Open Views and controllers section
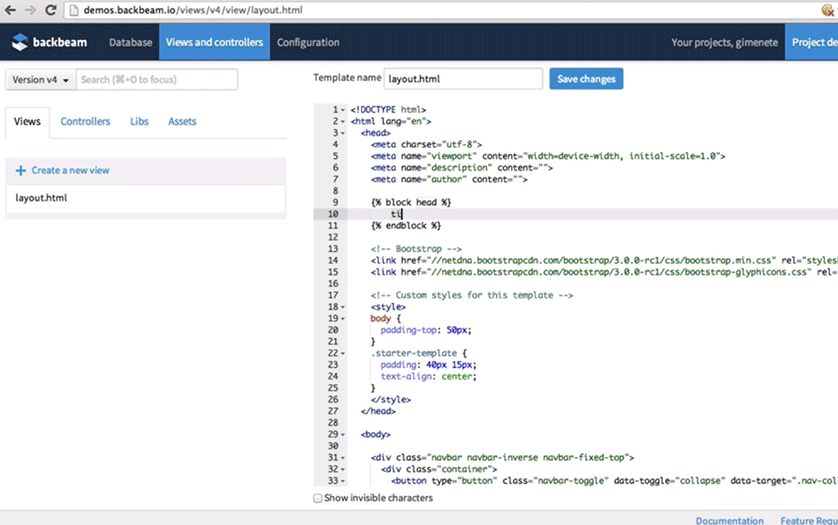The image size is (838, 525). [214, 42]
